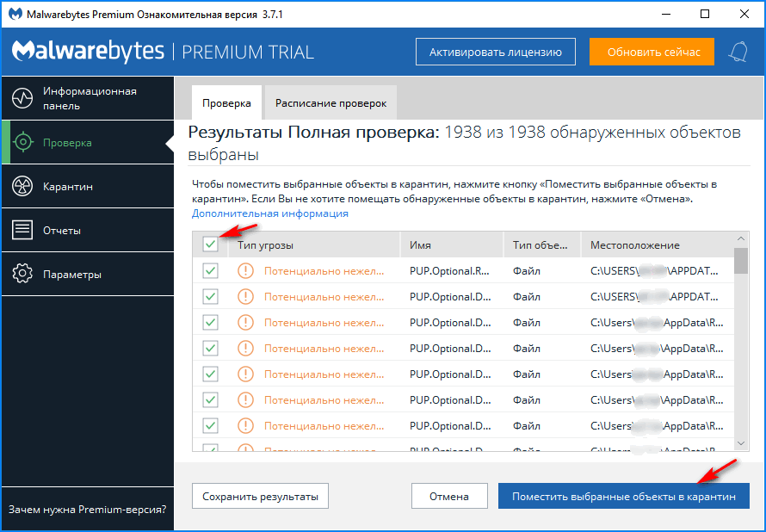Click the Параметры gear icon
Viewport: 766px width, 532px height.
pyautogui.click(x=22, y=274)
